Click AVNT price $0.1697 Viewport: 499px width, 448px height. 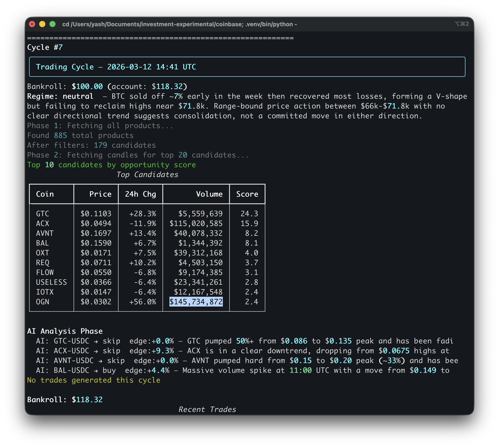96,233
